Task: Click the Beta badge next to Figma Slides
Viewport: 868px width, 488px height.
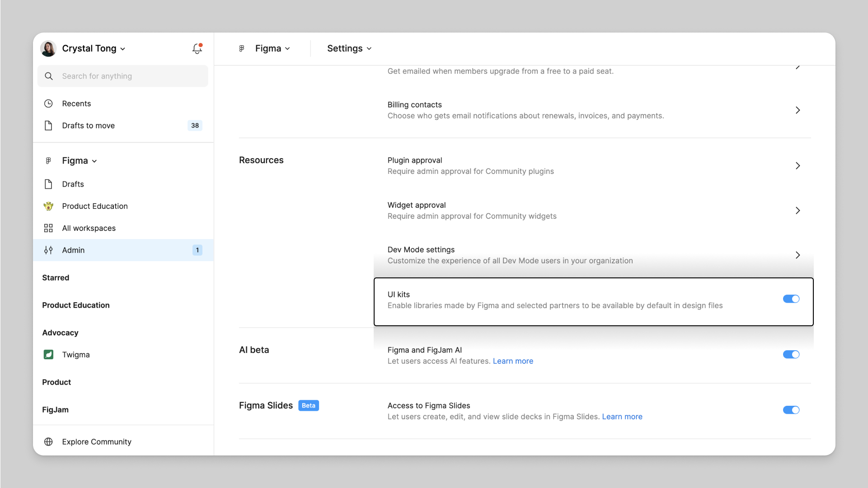Action: point(309,405)
